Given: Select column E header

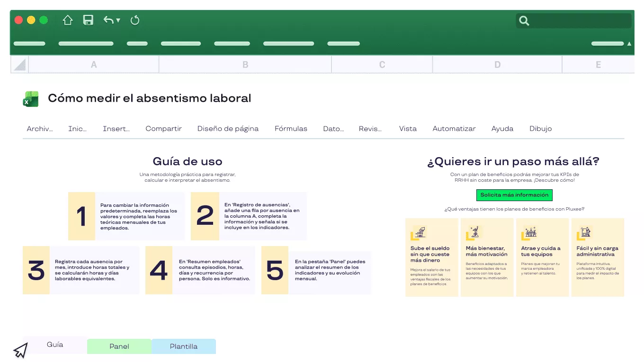Looking at the screenshot, I should pyautogui.click(x=598, y=64).
